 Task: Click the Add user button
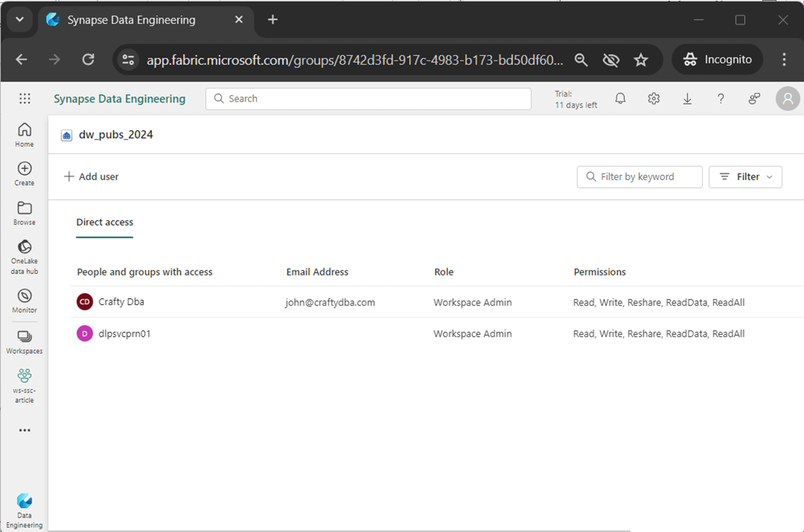pyautogui.click(x=91, y=177)
